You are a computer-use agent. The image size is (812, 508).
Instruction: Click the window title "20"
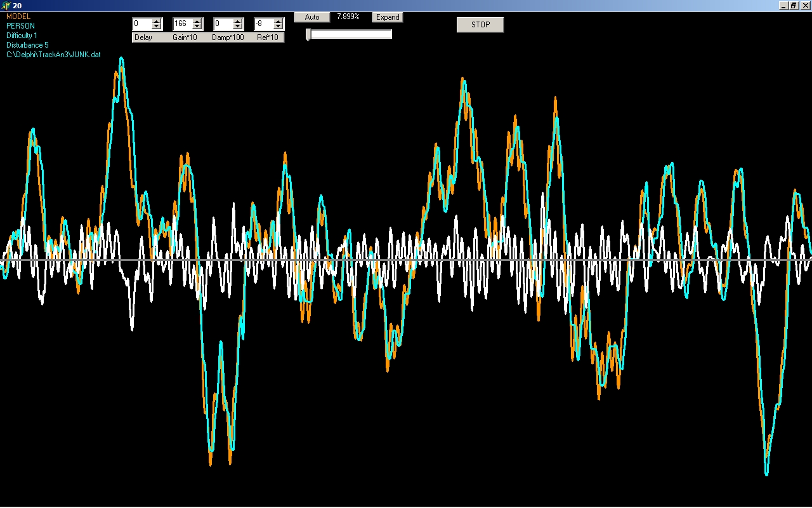click(17, 5)
